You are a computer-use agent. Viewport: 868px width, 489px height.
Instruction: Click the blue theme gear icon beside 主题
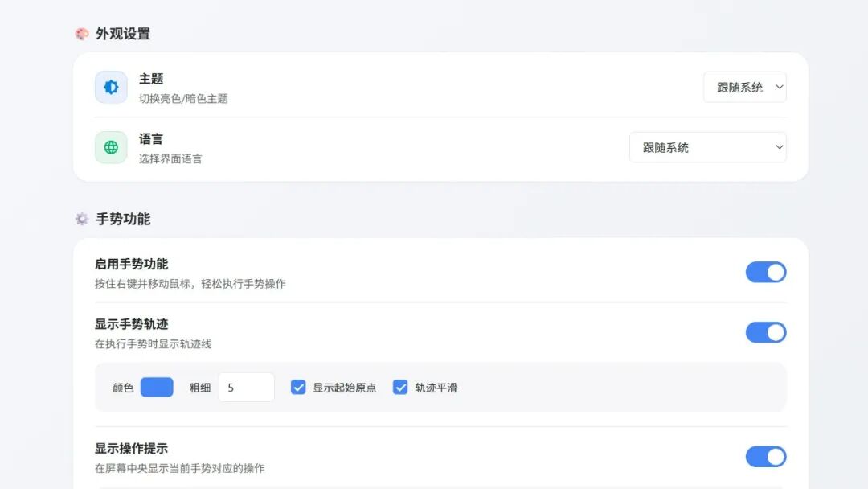click(110, 87)
